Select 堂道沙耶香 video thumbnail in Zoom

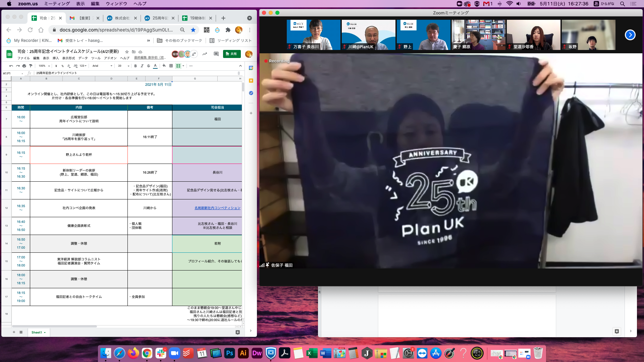(534, 35)
